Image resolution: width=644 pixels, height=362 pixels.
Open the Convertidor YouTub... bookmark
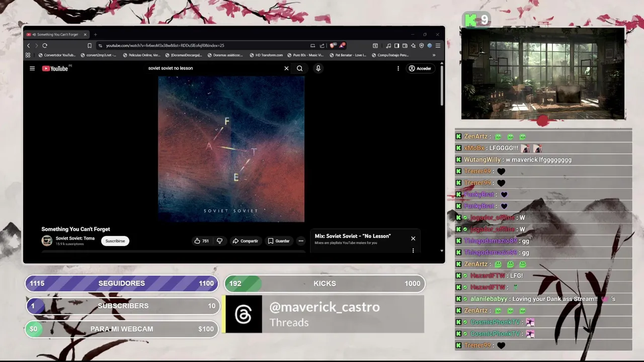coord(57,55)
